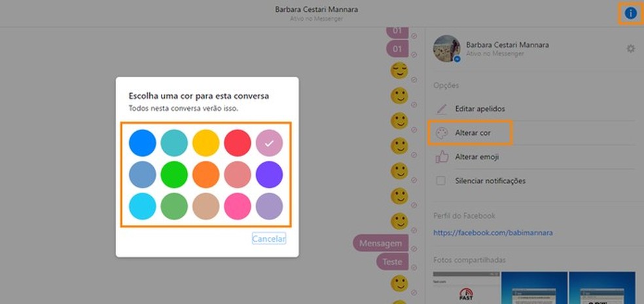Image resolution: width=644 pixels, height=304 pixels.
Task: Pick the vivid purple color swatch
Action: click(x=269, y=174)
